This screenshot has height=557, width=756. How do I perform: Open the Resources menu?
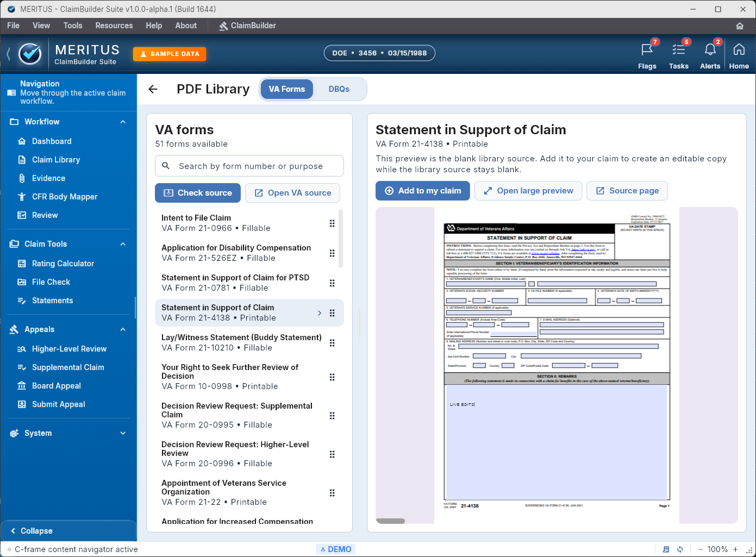click(x=114, y=26)
